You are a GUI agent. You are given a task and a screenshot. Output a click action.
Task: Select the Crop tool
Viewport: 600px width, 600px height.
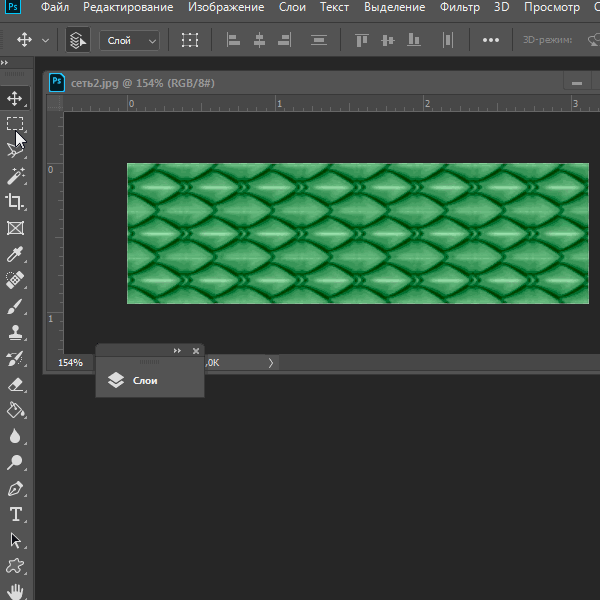coord(15,202)
